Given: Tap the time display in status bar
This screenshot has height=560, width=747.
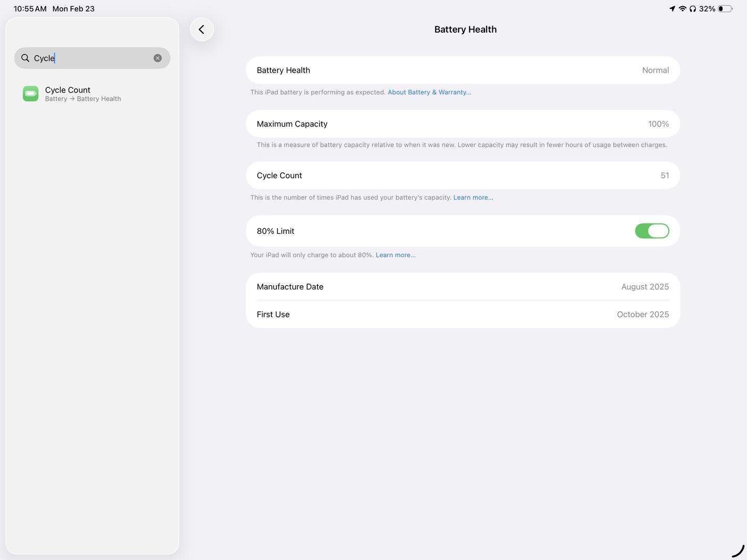Looking at the screenshot, I should click(30, 9).
